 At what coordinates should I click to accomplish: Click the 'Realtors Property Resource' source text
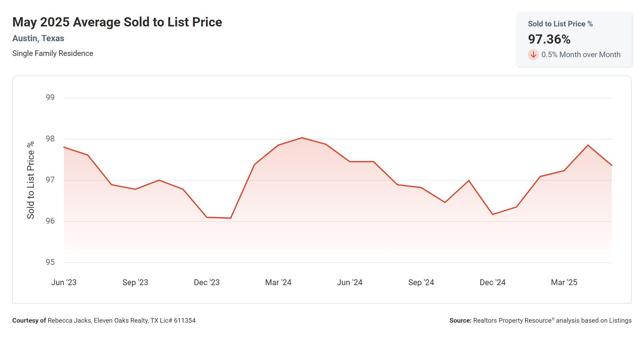(512, 320)
